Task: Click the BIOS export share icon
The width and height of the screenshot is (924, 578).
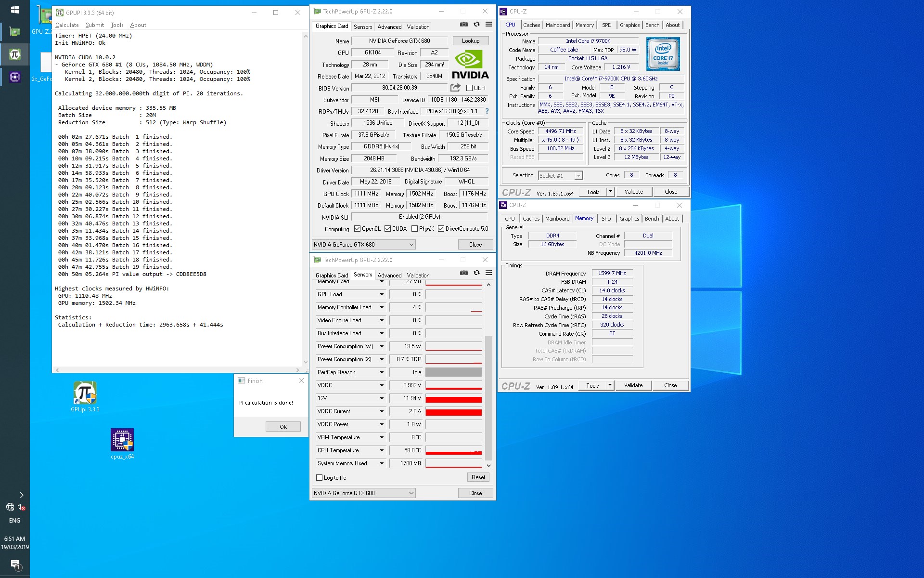Action: tap(455, 88)
